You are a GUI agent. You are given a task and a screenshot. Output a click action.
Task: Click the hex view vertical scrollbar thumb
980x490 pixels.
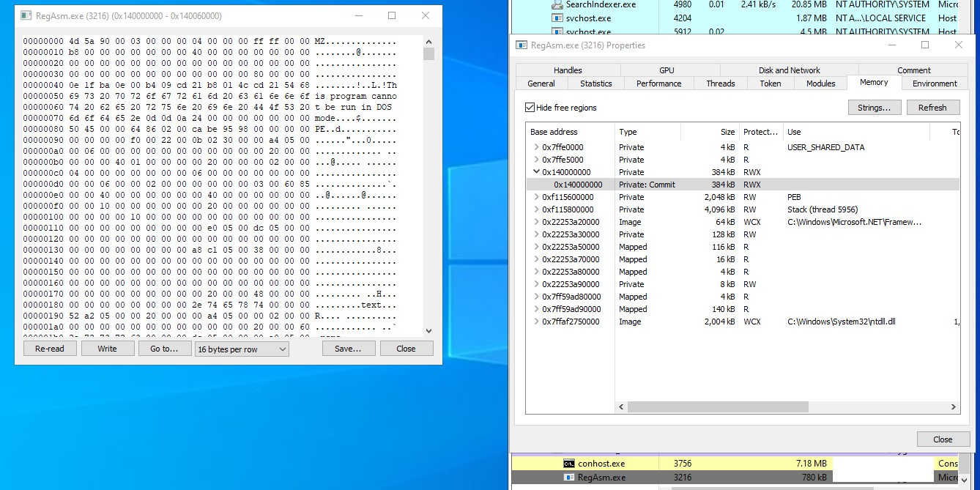429,53
